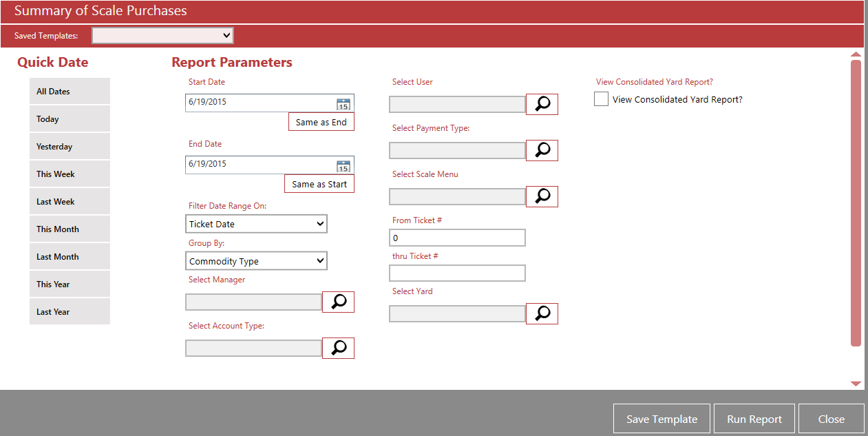868x436 pixels.
Task: Open the Start Date calendar picker
Action: [343, 104]
